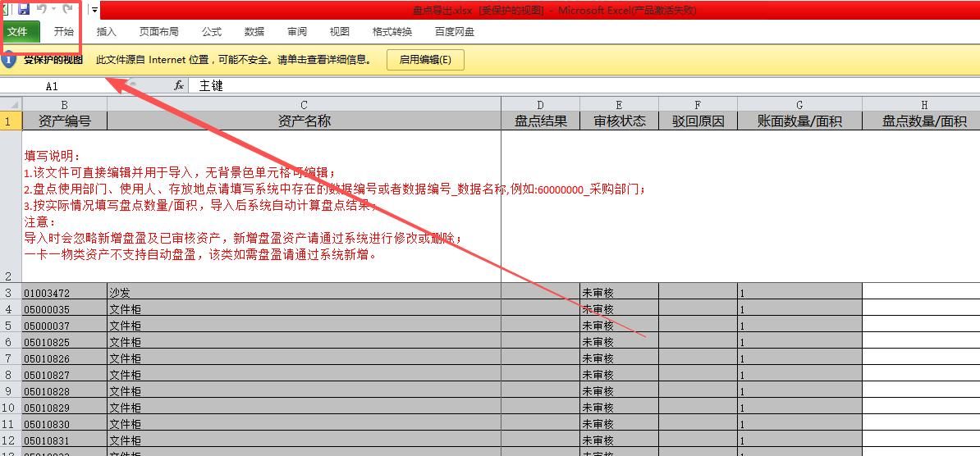Screen dimensions: 980x456
Task: Click the Select All corner of the sheet
Action: pos(11,104)
